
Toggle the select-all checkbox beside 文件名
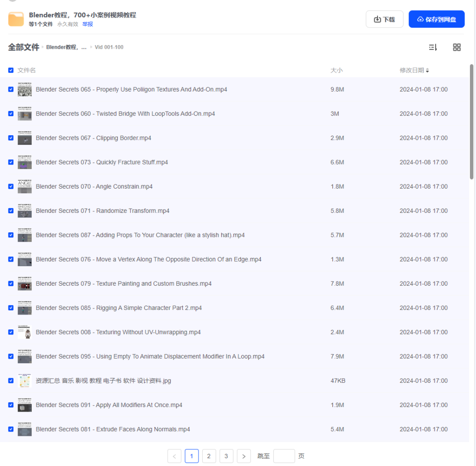(11, 70)
